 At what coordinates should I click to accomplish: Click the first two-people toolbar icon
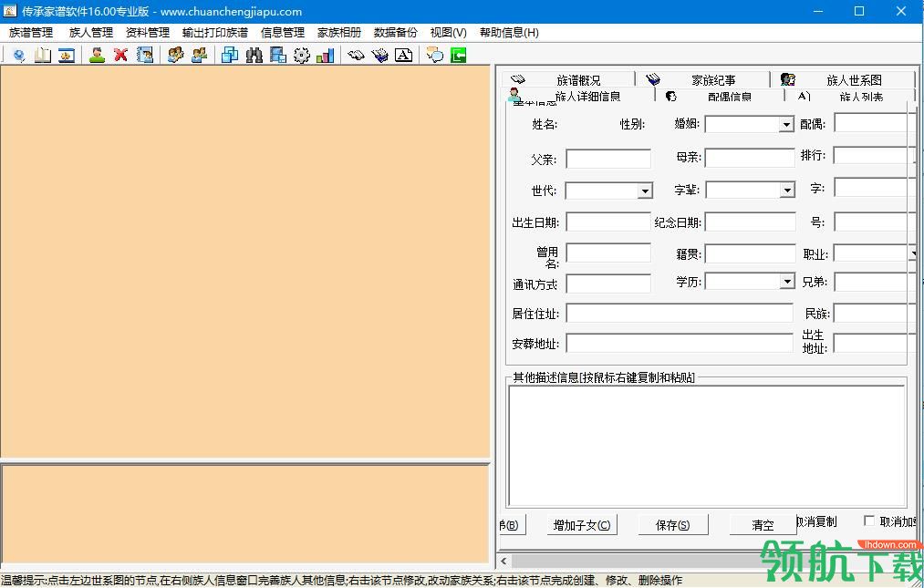(x=176, y=56)
